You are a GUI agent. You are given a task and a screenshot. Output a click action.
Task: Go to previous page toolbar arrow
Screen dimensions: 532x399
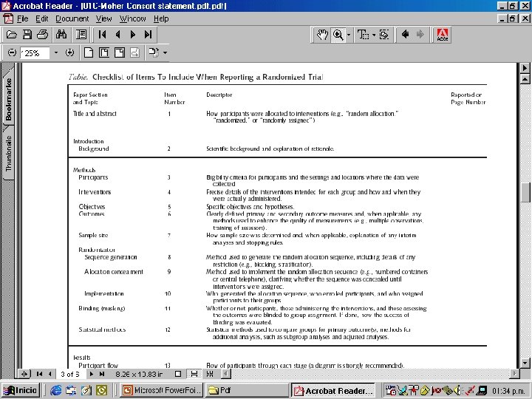tap(117, 34)
